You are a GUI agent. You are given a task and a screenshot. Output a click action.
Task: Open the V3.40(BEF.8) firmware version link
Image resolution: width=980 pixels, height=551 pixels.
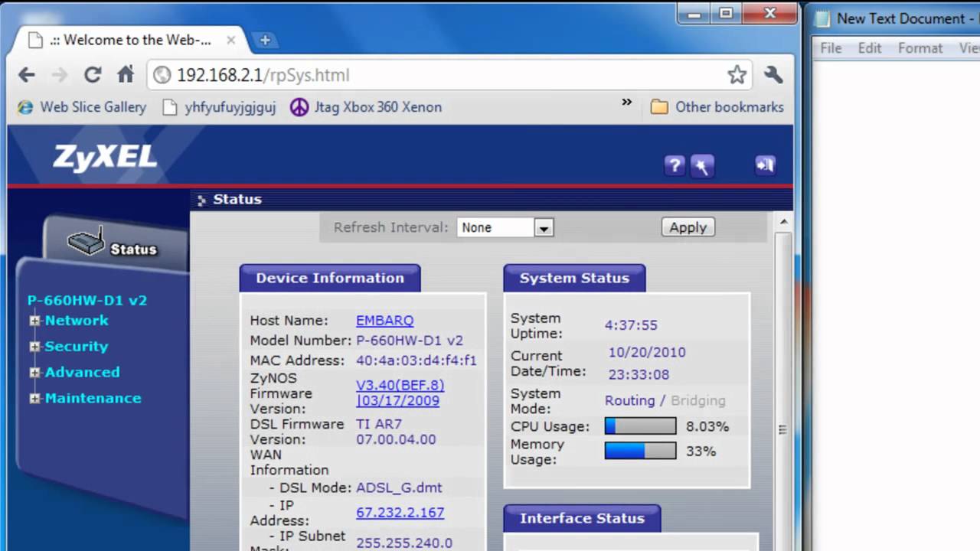(400, 393)
